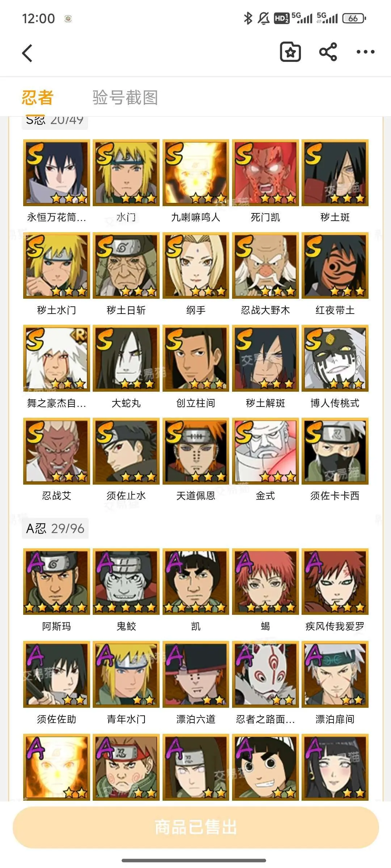The height and width of the screenshot is (868, 391).
Task: Switch to the 验号截图 tab
Action: (x=125, y=98)
